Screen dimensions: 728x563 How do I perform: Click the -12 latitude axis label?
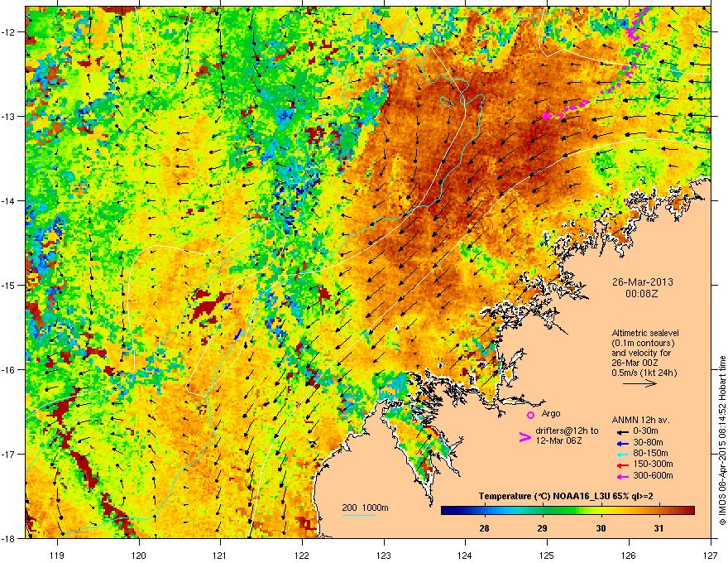tap(9, 32)
